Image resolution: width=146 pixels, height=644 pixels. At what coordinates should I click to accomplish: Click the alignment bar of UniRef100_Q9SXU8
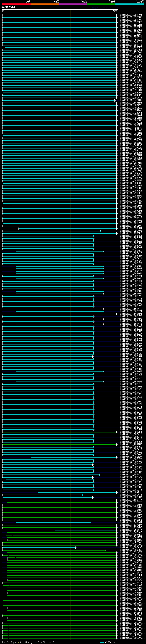point(52,231)
